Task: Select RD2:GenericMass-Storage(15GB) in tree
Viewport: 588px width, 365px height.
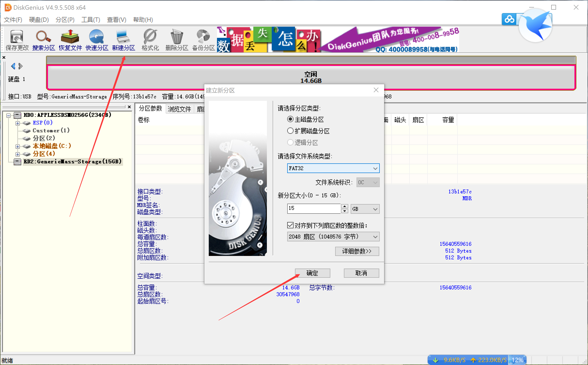Action: (73, 161)
